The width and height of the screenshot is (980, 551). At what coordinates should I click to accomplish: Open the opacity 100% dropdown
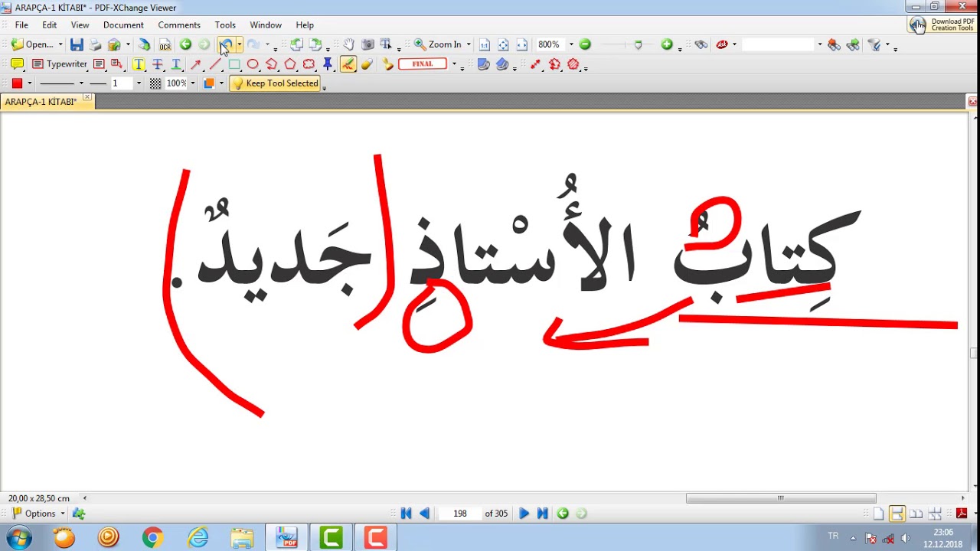pos(192,83)
